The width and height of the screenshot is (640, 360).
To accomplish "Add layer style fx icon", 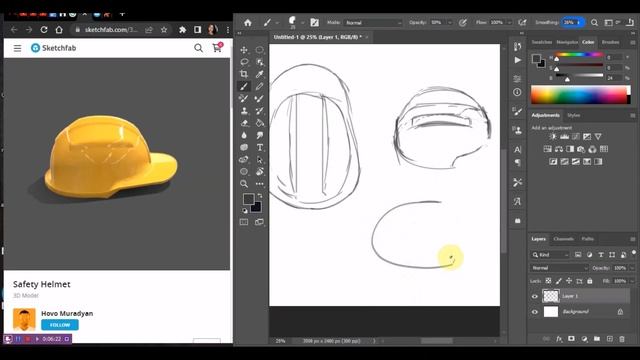I will [x=559, y=339].
